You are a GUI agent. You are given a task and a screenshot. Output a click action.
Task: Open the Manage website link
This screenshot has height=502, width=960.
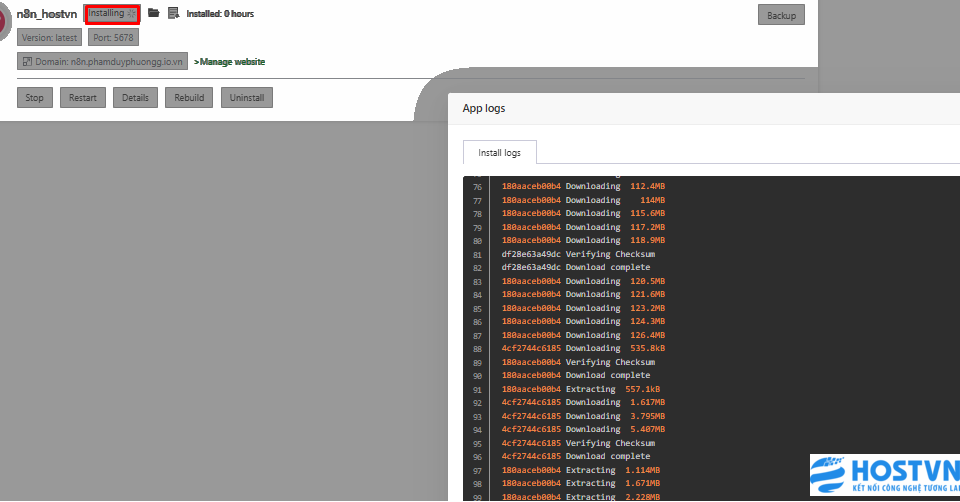[x=230, y=62]
